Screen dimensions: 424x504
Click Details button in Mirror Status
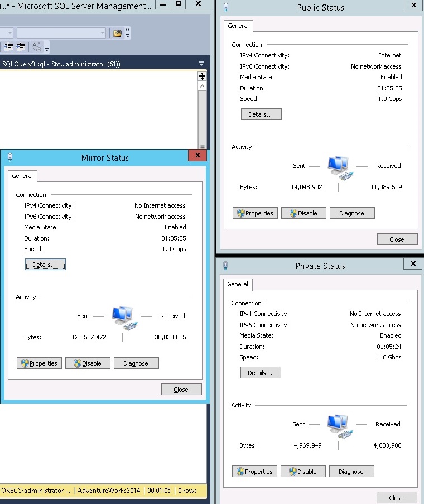45,265
